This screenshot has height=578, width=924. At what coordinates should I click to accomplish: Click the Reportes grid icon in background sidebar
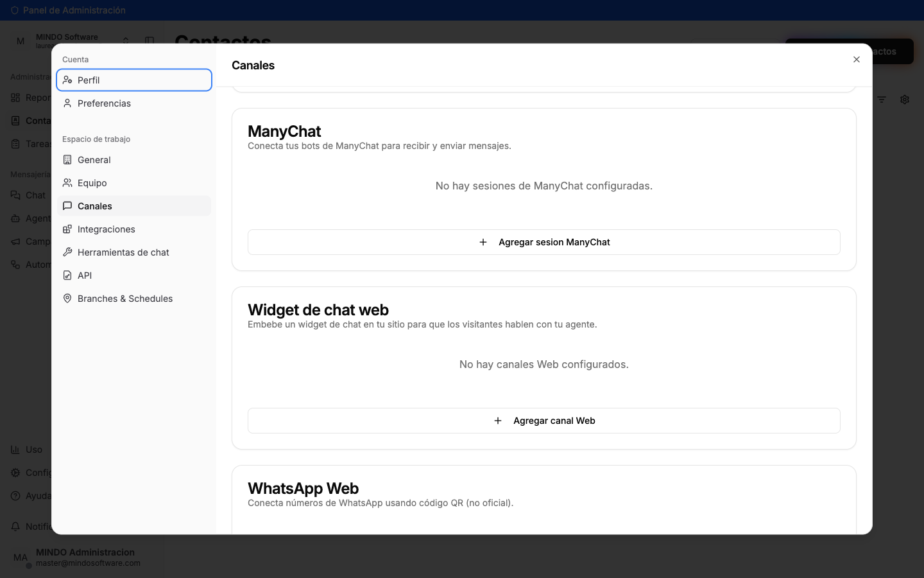[15, 98]
